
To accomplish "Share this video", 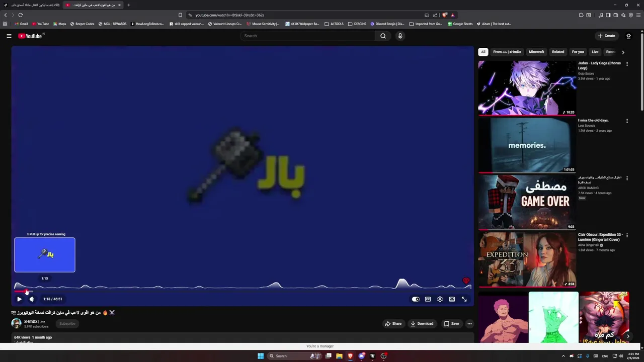I will (393, 323).
